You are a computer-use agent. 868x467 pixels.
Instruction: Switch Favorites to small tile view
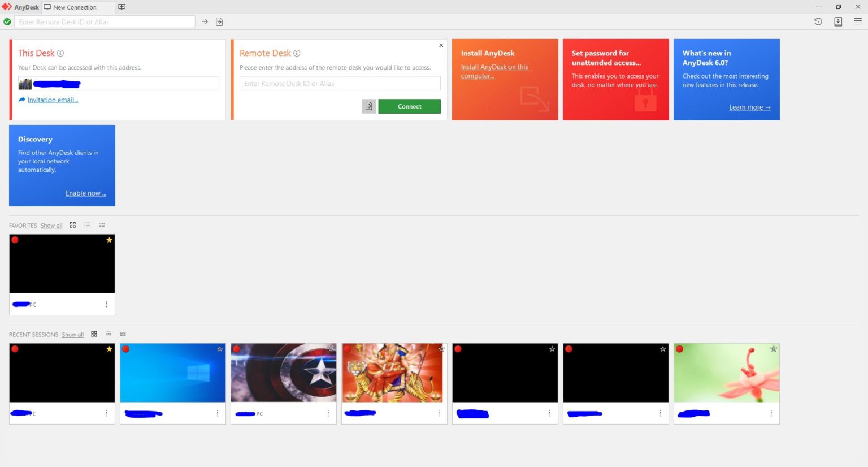click(x=102, y=225)
